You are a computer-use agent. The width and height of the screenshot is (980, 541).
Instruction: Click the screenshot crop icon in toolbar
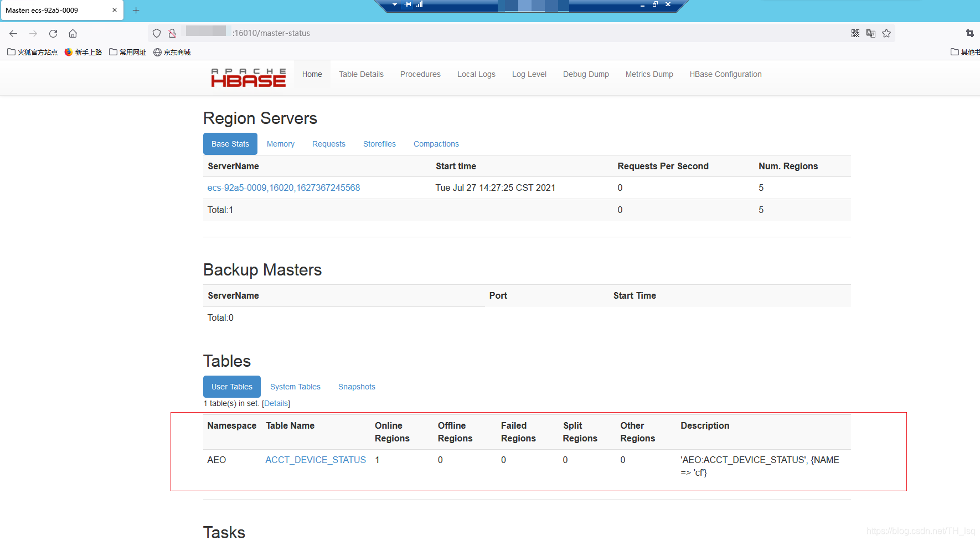(x=969, y=33)
